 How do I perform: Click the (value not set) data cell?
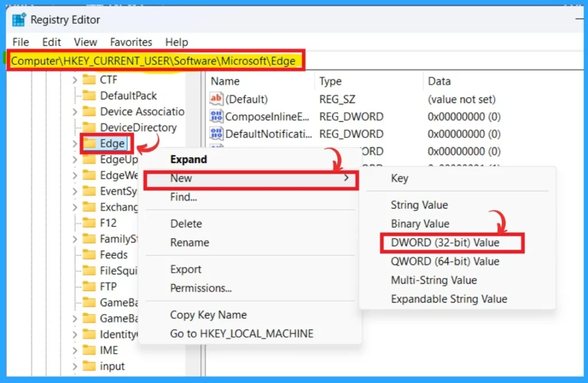[462, 99]
